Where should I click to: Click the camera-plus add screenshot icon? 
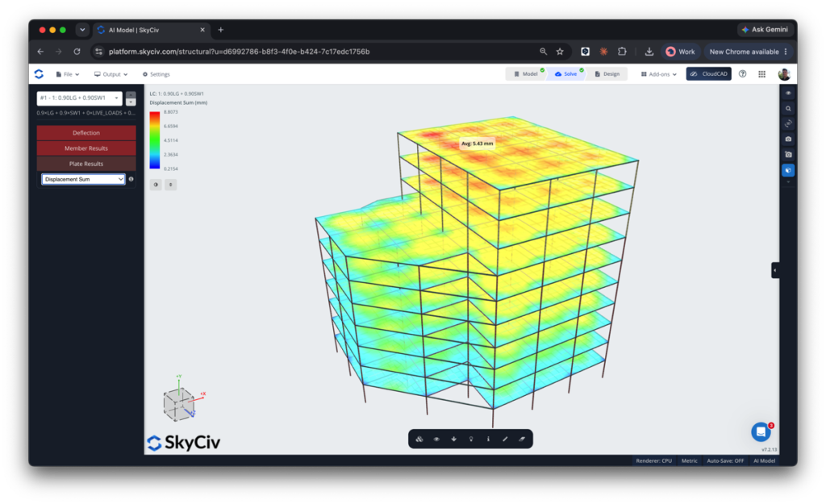(788, 154)
